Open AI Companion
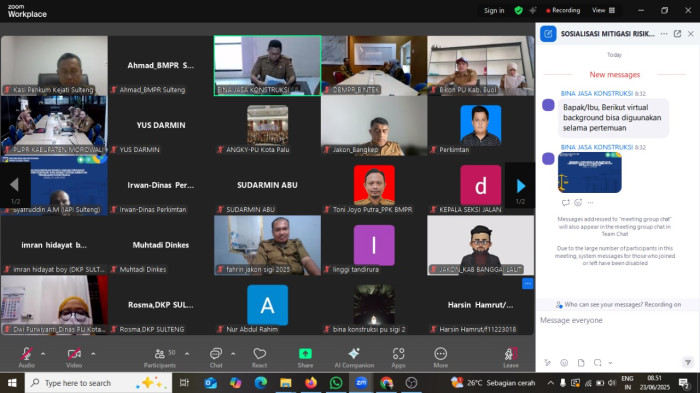This screenshot has width=700, height=393. pyautogui.click(x=354, y=357)
